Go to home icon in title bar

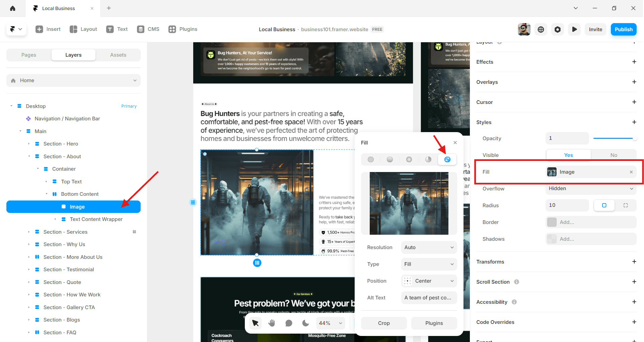tap(13, 8)
